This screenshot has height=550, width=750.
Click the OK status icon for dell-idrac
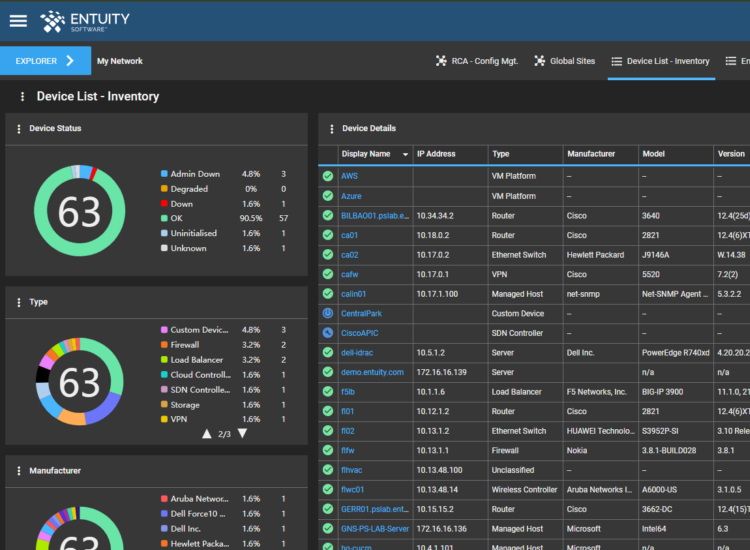coord(328,352)
